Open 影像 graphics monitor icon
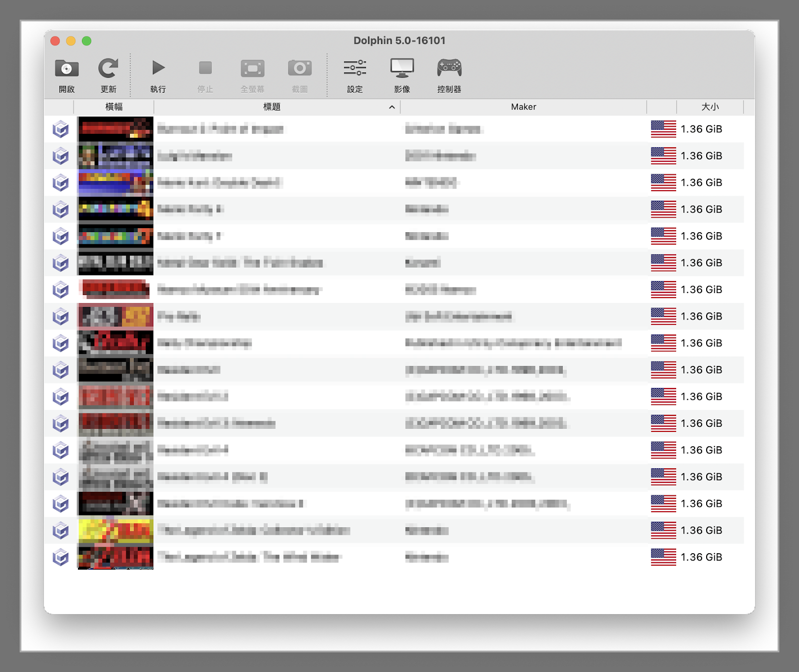 click(x=402, y=68)
